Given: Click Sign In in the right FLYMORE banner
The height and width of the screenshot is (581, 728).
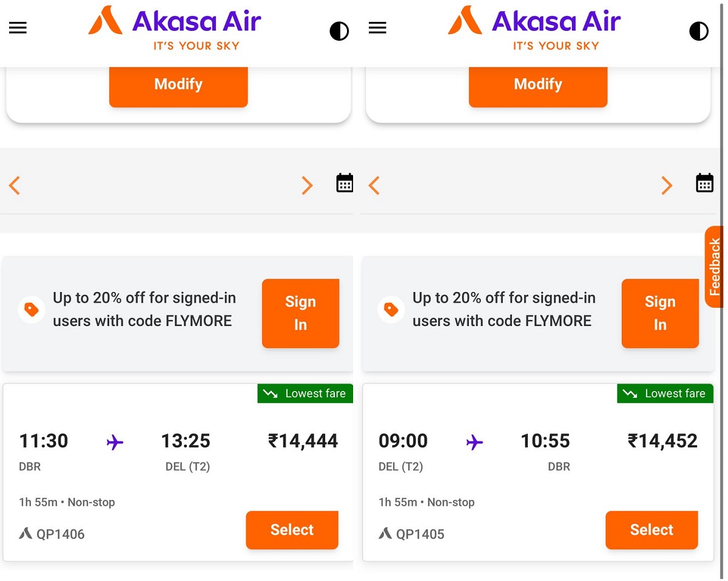Looking at the screenshot, I should coord(660,313).
